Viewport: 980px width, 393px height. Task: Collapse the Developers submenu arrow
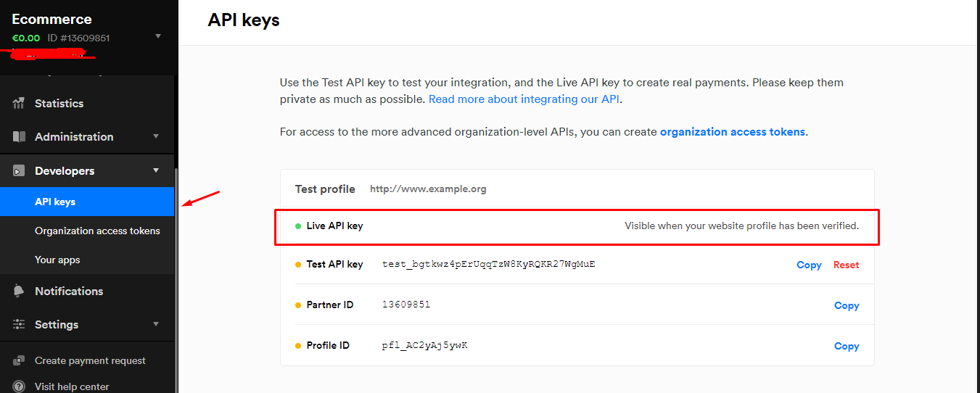click(155, 170)
